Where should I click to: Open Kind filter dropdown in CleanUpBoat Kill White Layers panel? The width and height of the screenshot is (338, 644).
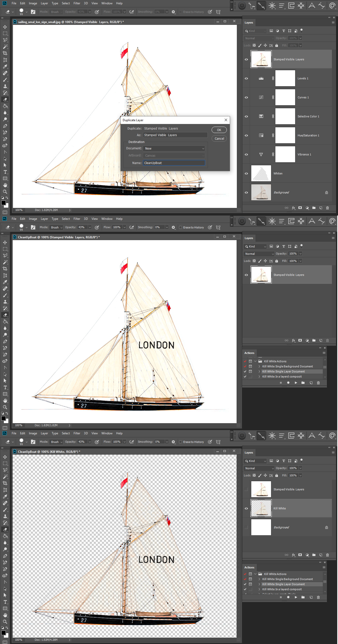click(x=255, y=461)
